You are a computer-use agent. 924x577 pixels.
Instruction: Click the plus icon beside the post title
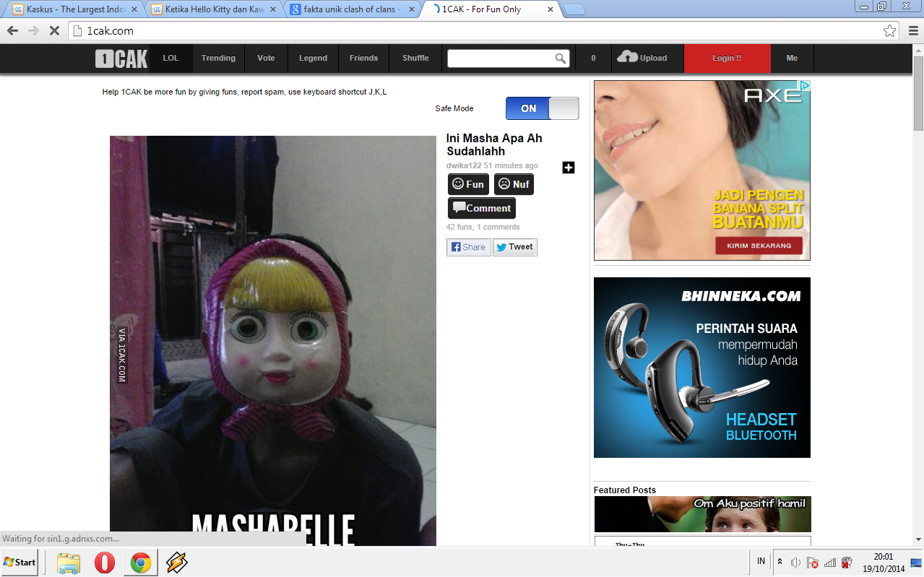(x=569, y=168)
